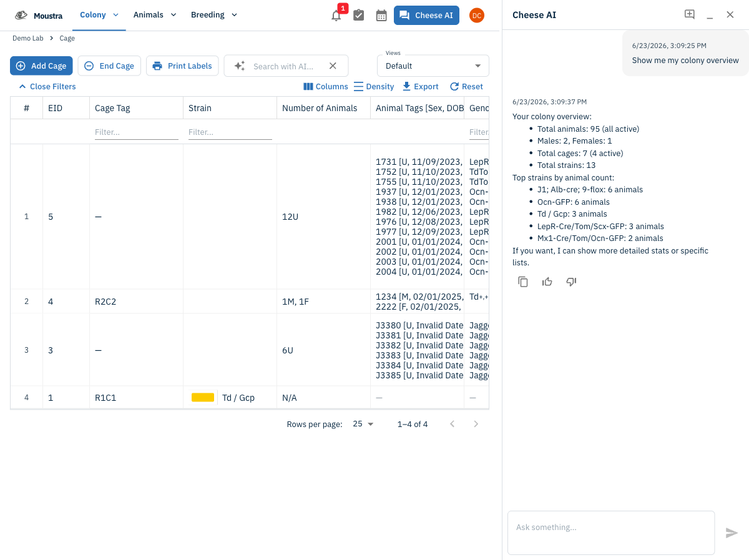Collapse filters with Close Filters
Image resolution: width=749 pixels, height=560 pixels.
pos(47,87)
